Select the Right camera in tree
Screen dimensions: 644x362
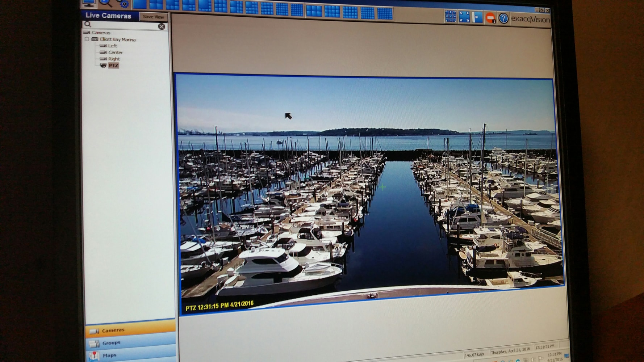(x=114, y=59)
